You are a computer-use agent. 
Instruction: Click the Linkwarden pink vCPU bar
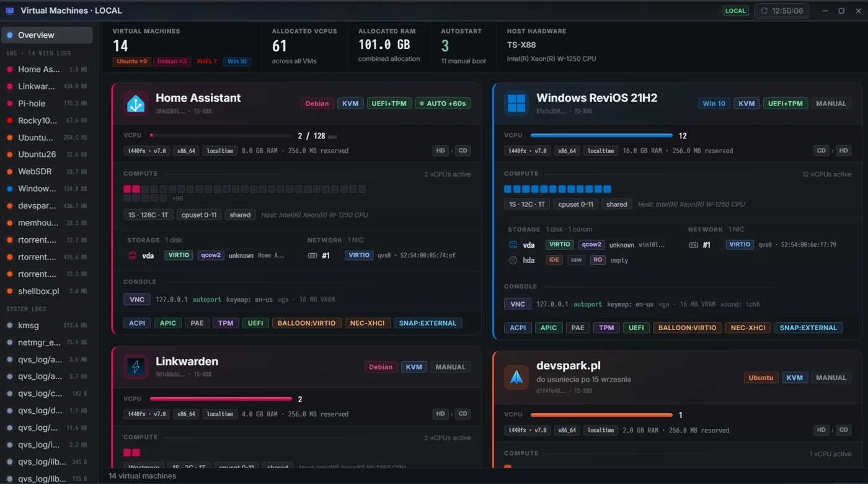point(221,399)
